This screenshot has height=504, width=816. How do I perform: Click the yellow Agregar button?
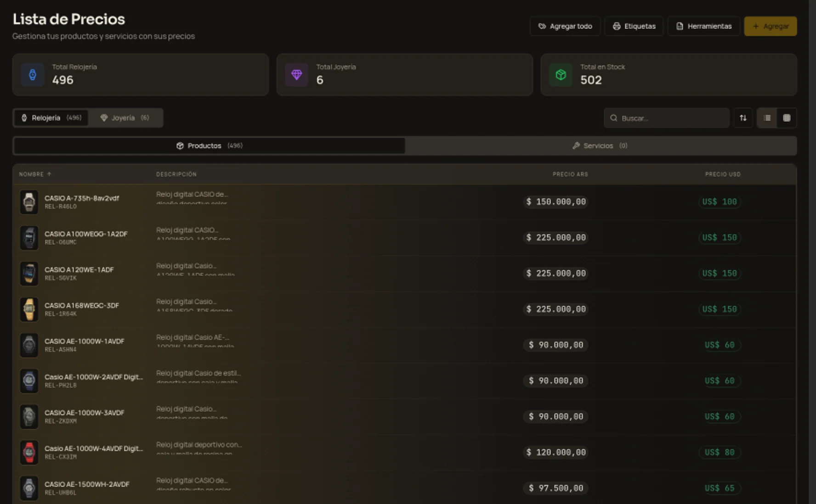click(x=771, y=26)
